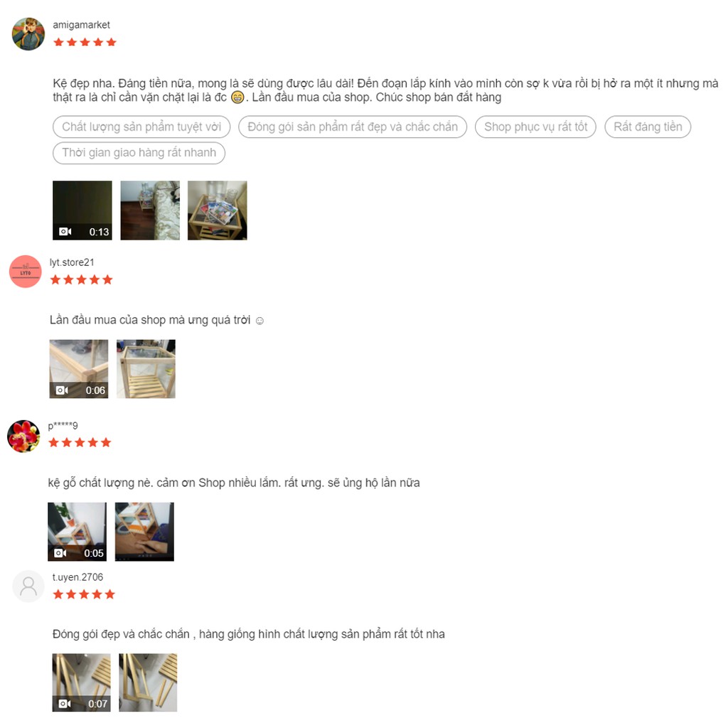This screenshot has height=728, width=728.
Task: Play amigamarket's 0:13 review video
Action: (x=82, y=210)
